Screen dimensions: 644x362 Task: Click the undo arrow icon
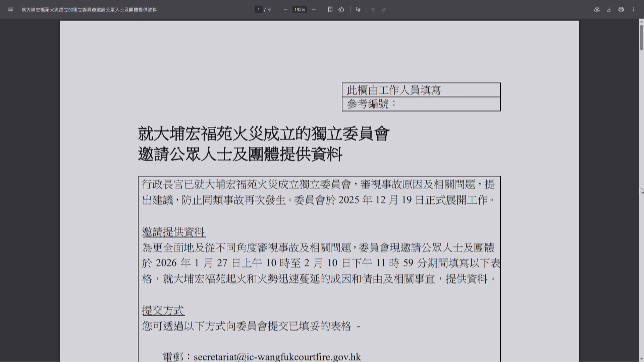point(373,10)
